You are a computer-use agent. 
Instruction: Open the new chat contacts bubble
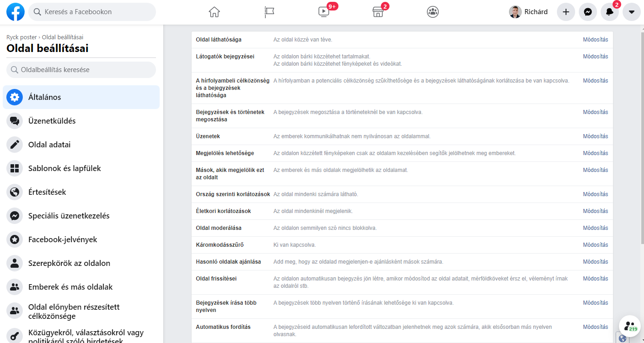click(630, 326)
